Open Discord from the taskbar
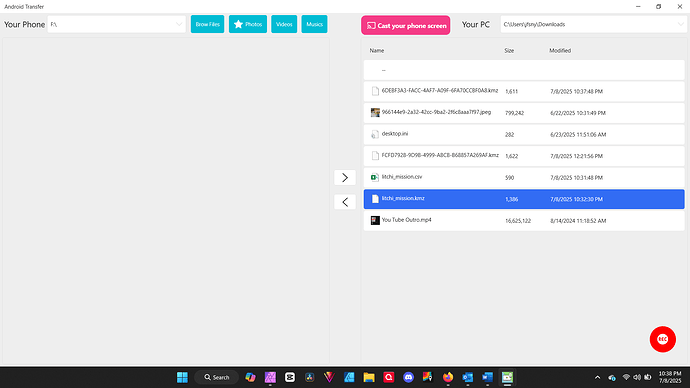The image size is (690, 388). (408, 377)
